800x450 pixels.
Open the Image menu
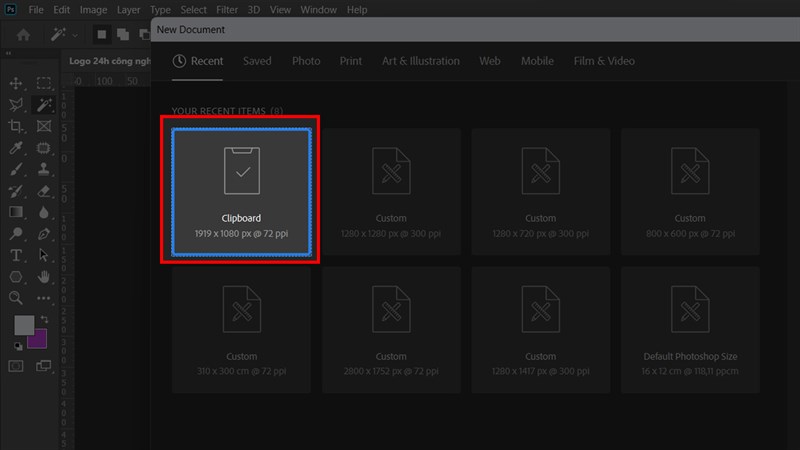click(x=93, y=10)
